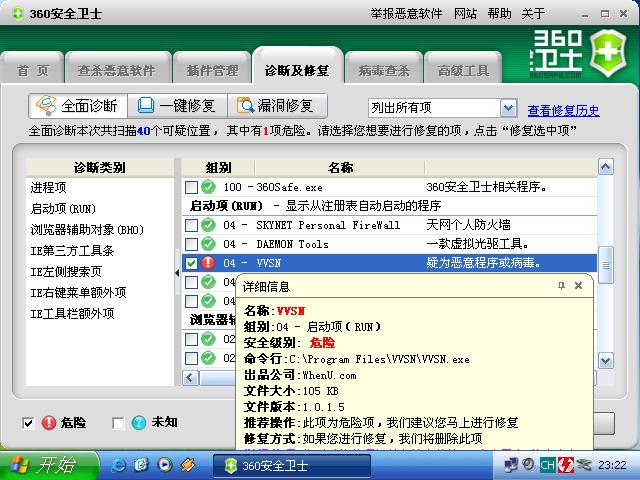Switch to the malware removal tab

pos(118,69)
